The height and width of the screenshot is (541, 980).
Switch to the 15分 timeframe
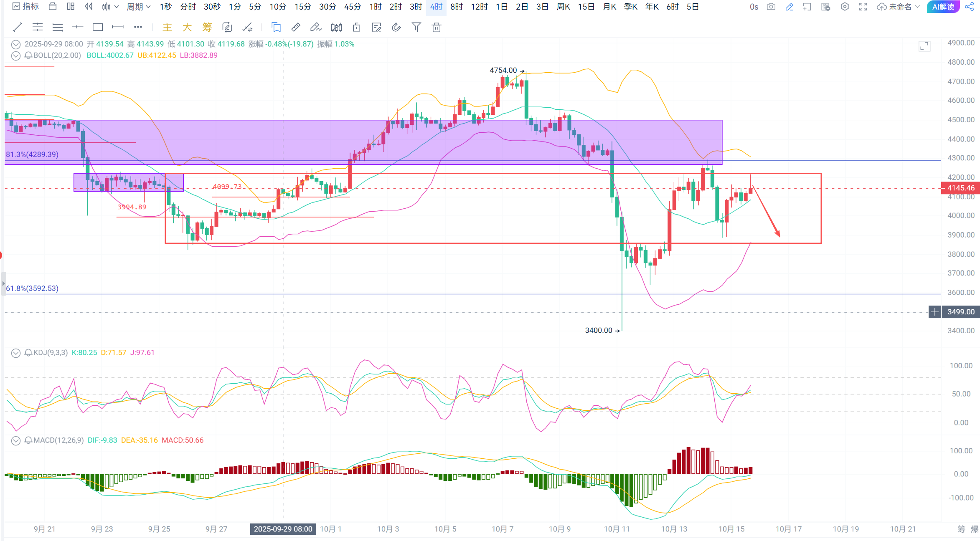tap(302, 7)
